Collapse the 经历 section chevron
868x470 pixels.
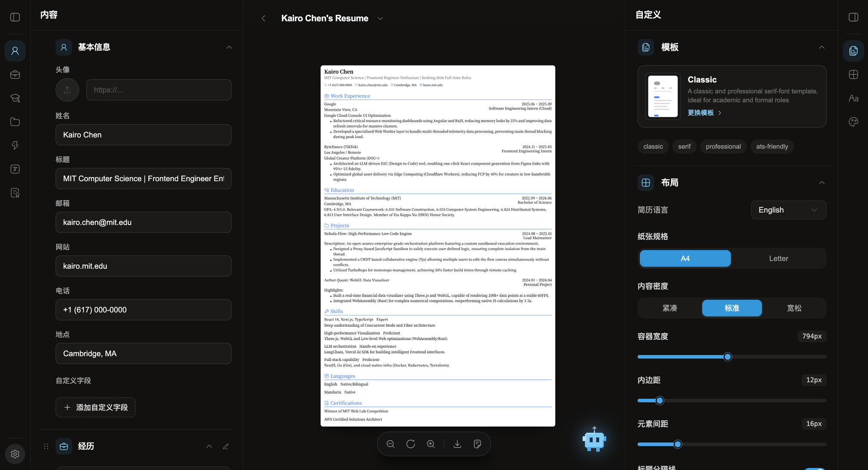click(209, 446)
